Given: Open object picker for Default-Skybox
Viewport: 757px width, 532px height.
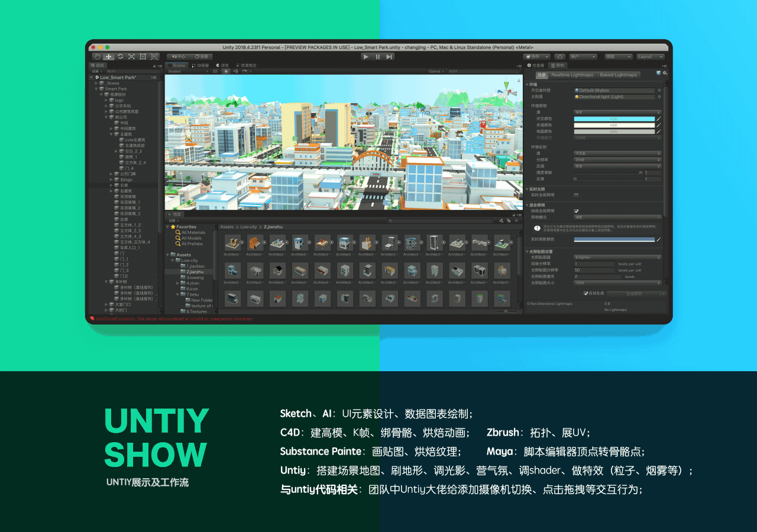Looking at the screenshot, I should [x=659, y=90].
